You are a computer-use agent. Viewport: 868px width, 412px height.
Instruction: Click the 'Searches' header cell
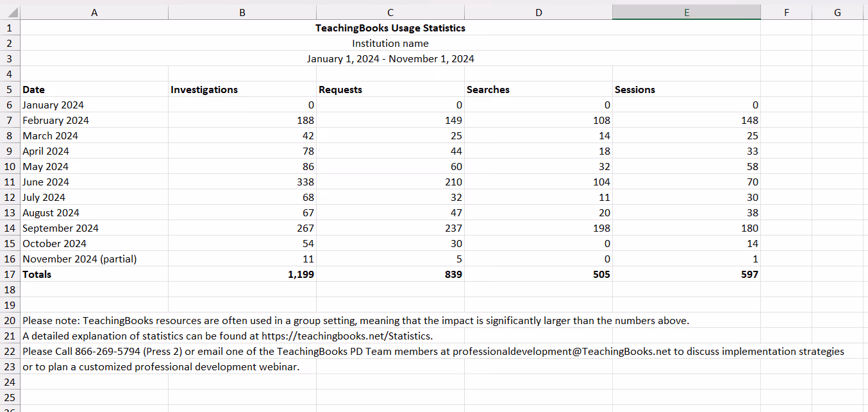[538, 90]
